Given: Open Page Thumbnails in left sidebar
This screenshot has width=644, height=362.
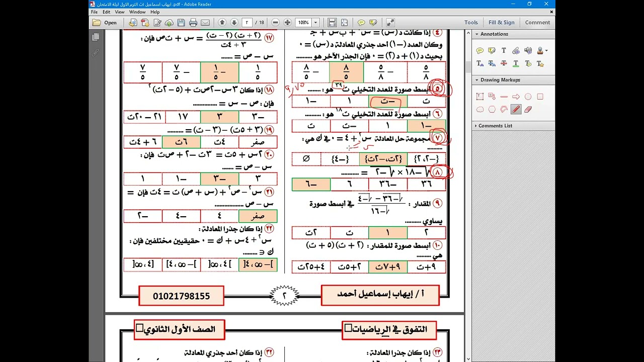Looking at the screenshot, I should (x=96, y=37).
